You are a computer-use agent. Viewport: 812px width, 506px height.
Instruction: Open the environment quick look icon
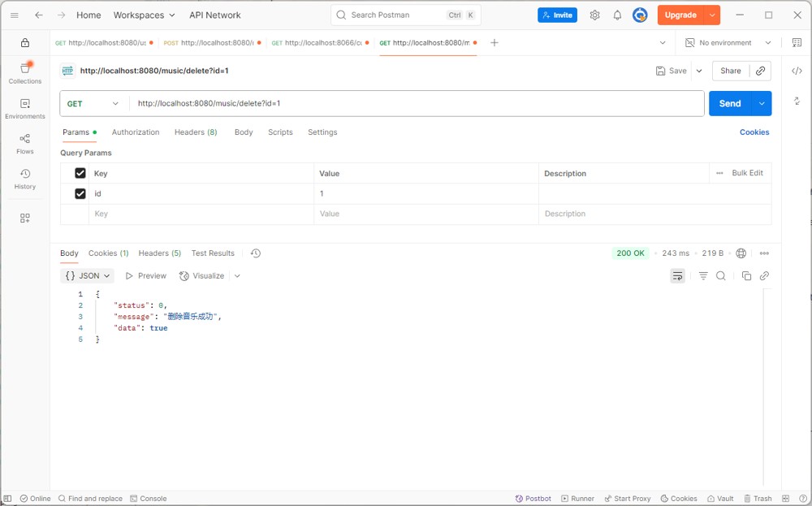797,43
